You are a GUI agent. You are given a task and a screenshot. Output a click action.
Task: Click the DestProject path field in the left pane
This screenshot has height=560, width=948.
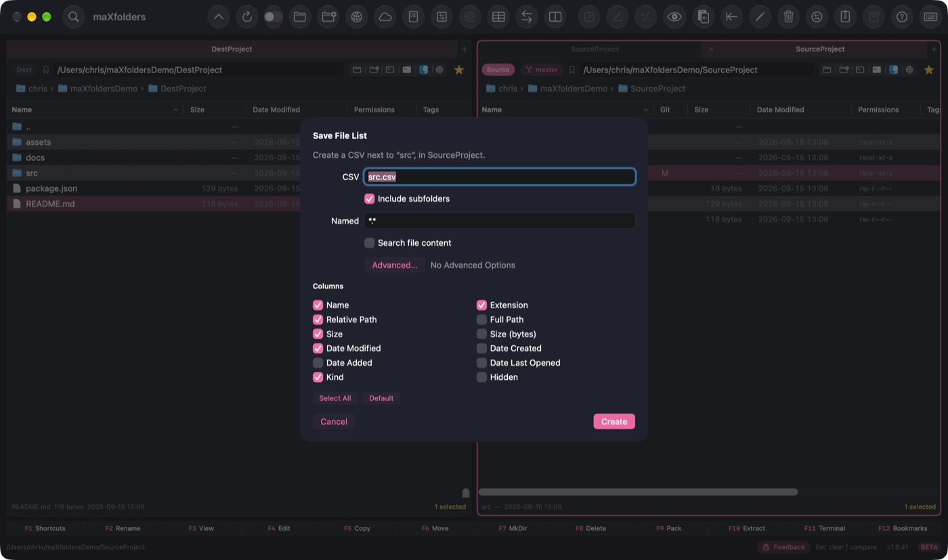(x=200, y=70)
